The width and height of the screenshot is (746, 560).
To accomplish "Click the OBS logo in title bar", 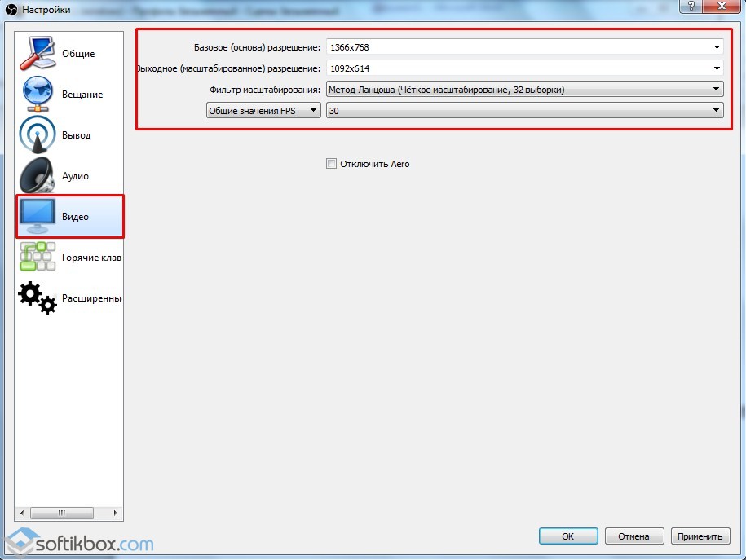I will tap(11, 10).
